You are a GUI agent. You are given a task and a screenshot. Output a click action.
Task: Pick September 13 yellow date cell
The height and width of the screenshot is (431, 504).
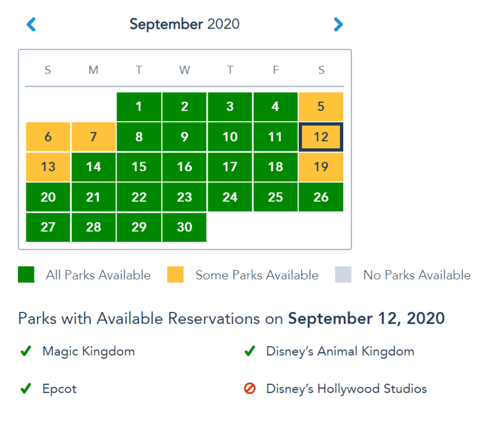pos(48,167)
